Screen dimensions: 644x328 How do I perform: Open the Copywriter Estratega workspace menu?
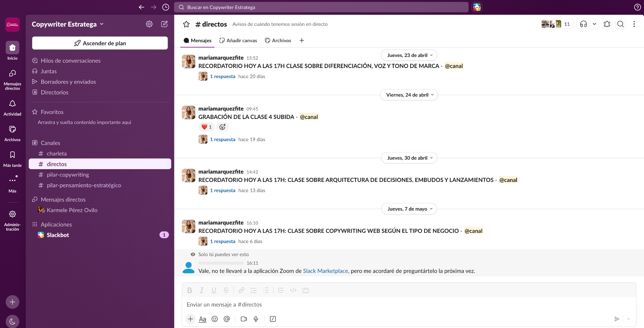pos(68,24)
